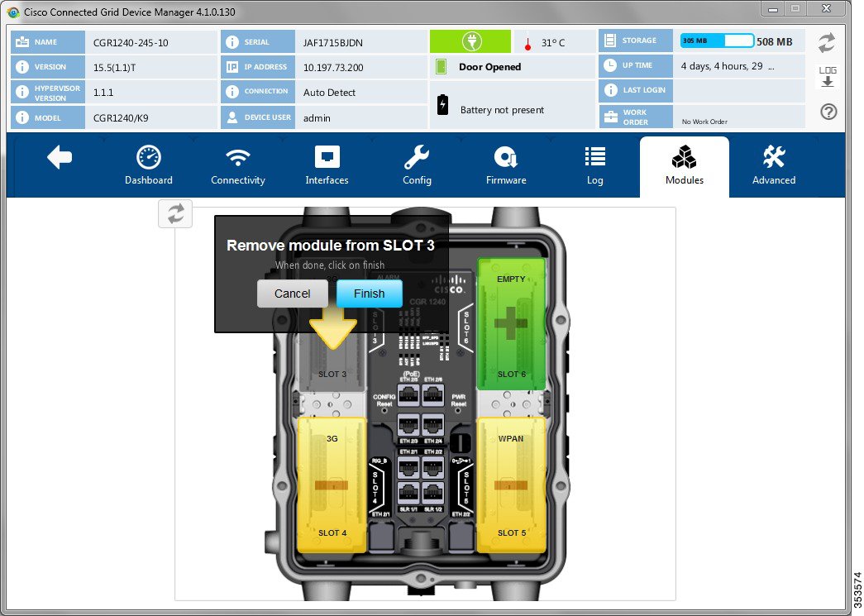Click the green power plug status icon
This screenshot has height=616, width=864.
click(x=470, y=41)
